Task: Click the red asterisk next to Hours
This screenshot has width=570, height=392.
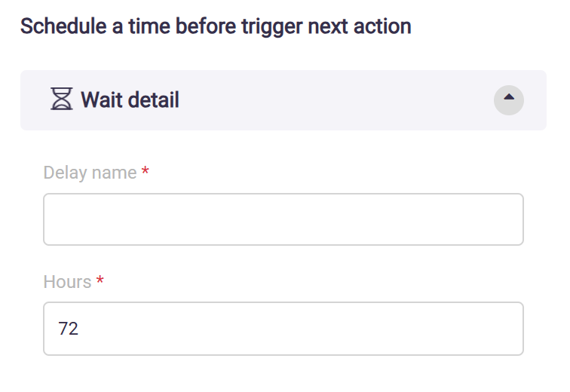Action: [x=100, y=281]
